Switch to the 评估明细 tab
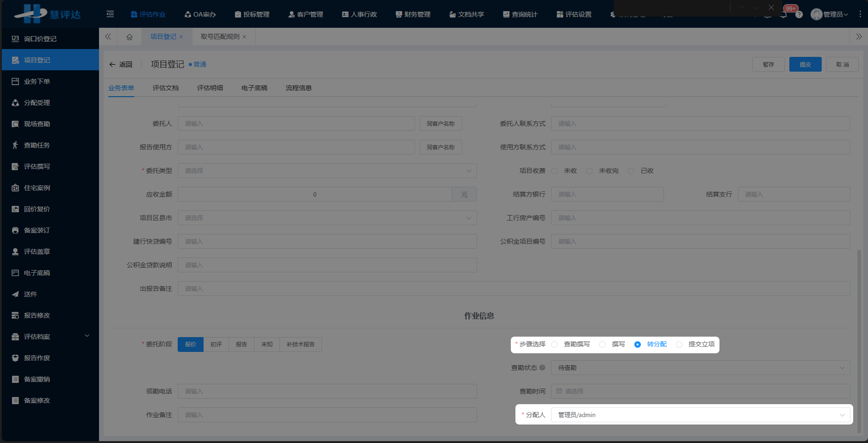868x443 pixels. 210,88
